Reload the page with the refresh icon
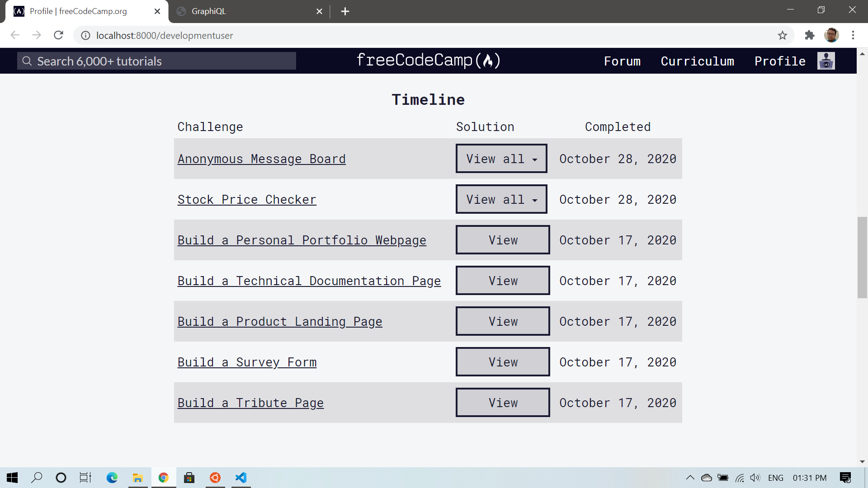Viewport: 868px width, 488px height. pyautogui.click(x=58, y=35)
